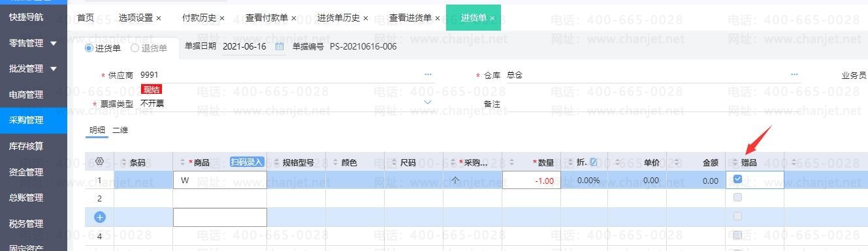This screenshot has height=251, width=868.
Task: Click discount cell showing 0.00%
Action: click(584, 181)
